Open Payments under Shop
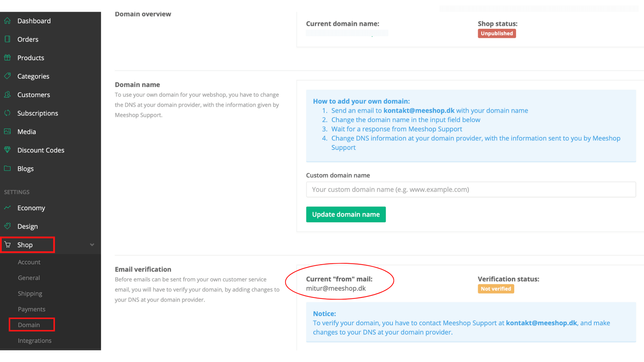 [x=32, y=309]
